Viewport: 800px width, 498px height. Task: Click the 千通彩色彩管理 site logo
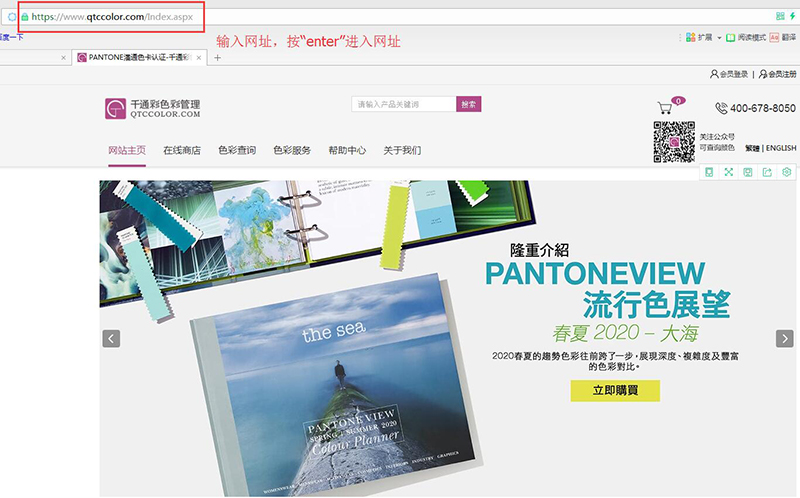coord(153,108)
